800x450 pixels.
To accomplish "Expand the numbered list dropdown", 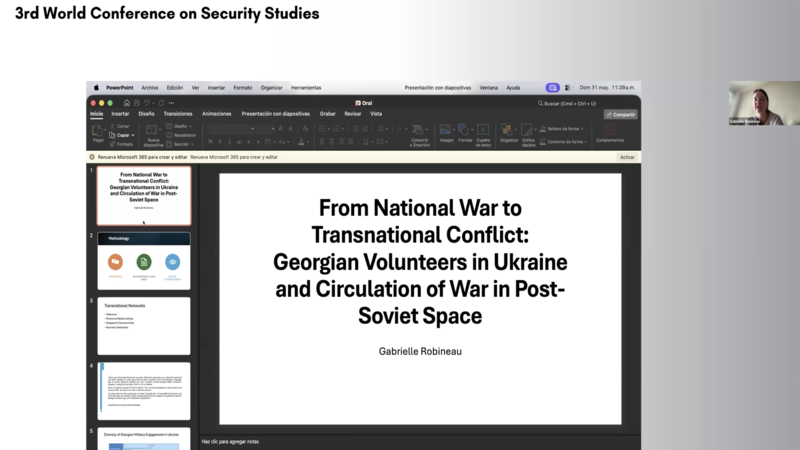I will pos(342,129).
